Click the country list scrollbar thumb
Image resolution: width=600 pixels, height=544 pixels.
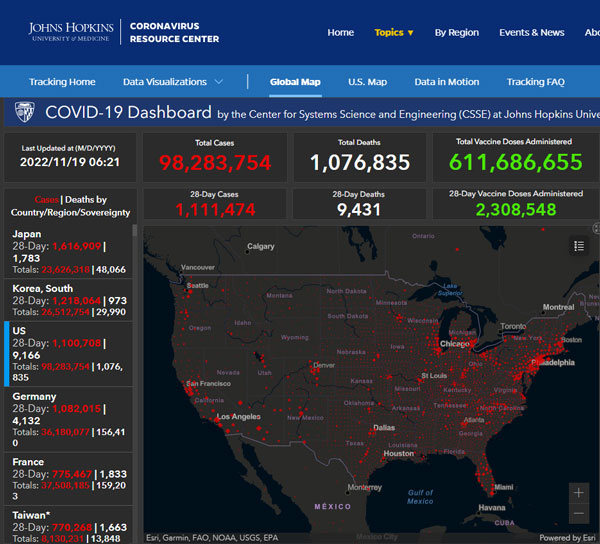click(134, 231)
